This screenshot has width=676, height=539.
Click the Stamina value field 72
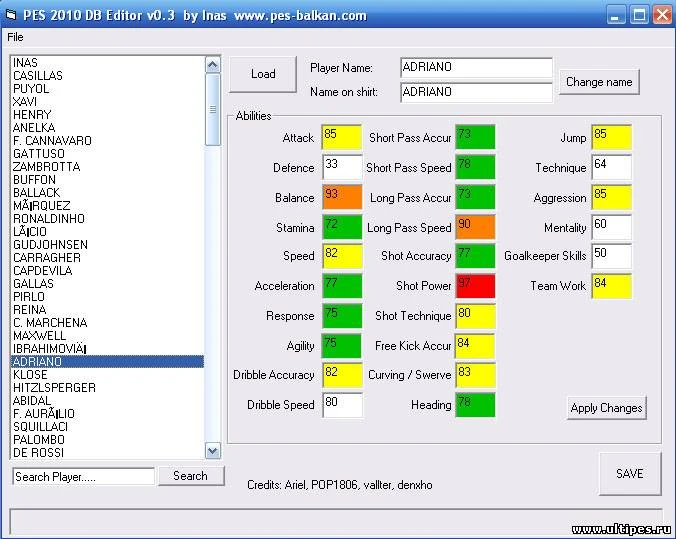tap(342, 227)
